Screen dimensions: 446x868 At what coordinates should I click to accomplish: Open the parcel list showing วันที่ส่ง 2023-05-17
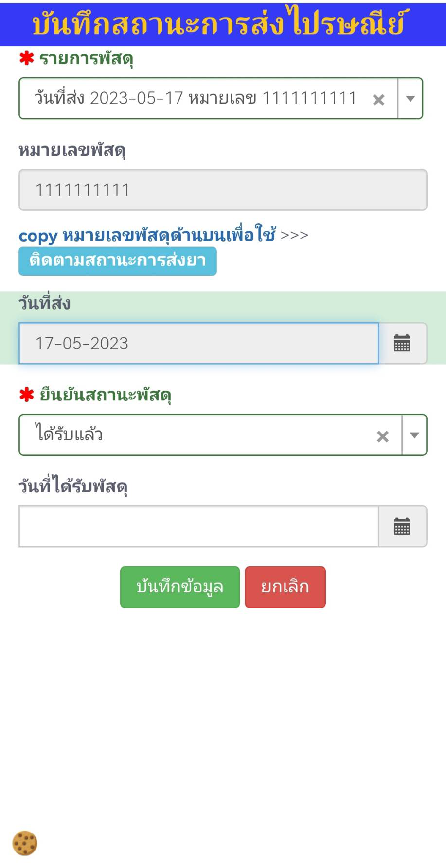click(x=195, y=99)
